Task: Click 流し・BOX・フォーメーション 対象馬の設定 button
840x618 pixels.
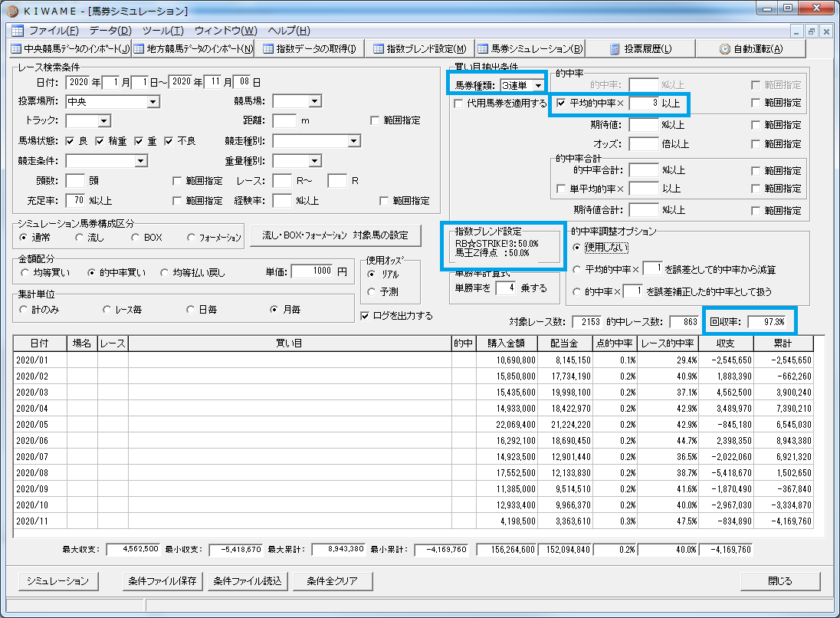Action: click(x=335, y=235)
